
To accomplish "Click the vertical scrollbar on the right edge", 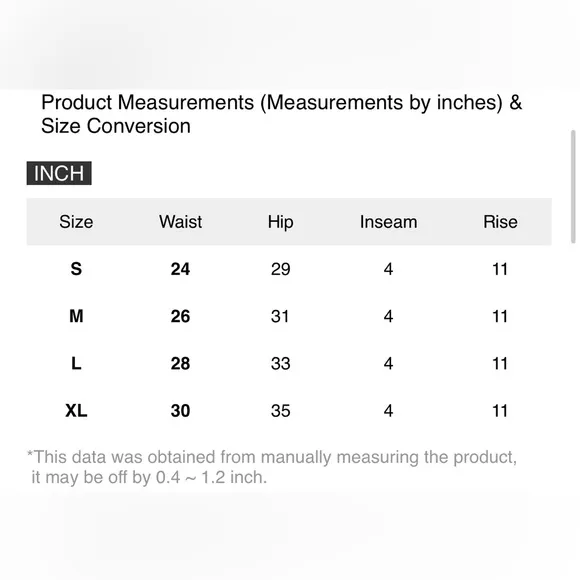I will coord(573,187).
